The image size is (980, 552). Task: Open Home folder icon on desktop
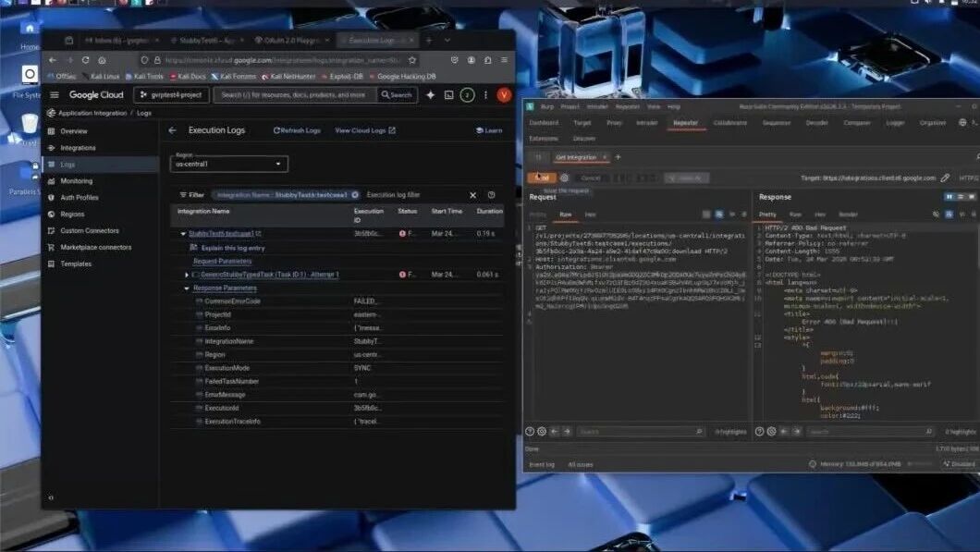tap(30, 28)
